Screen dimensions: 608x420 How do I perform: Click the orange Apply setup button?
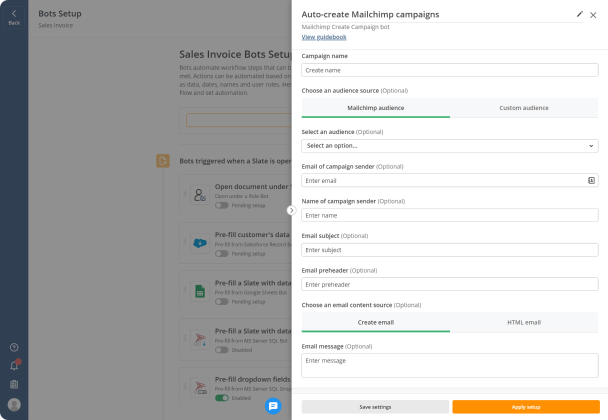coord(526,407)
